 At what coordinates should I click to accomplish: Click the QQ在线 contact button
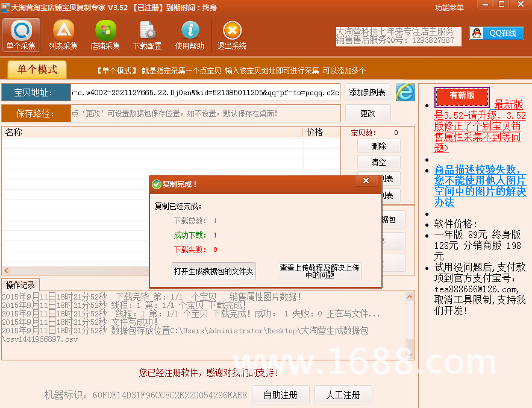(x=496, y=33)
